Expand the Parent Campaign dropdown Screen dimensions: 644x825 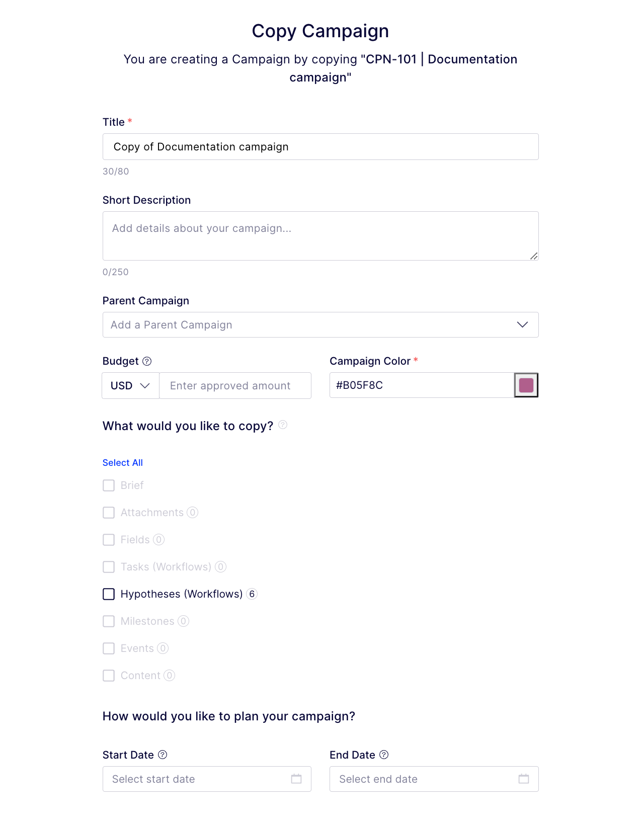point(312,325)
